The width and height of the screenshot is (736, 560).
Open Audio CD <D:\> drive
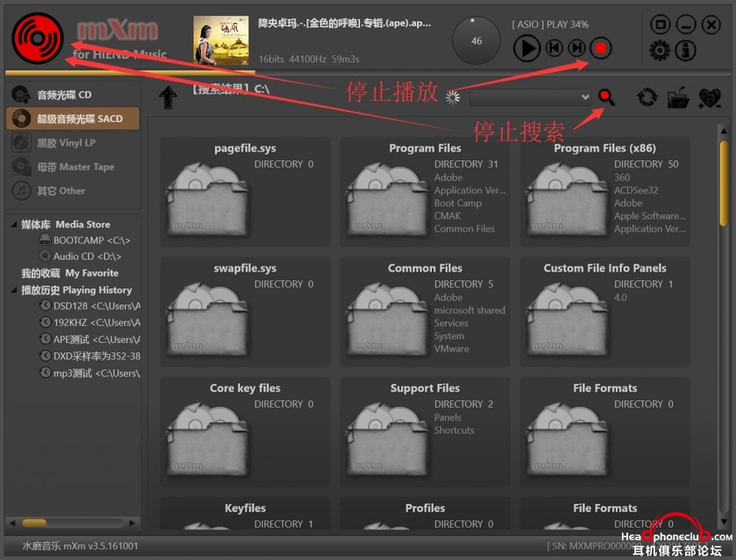tap(81, 256)
